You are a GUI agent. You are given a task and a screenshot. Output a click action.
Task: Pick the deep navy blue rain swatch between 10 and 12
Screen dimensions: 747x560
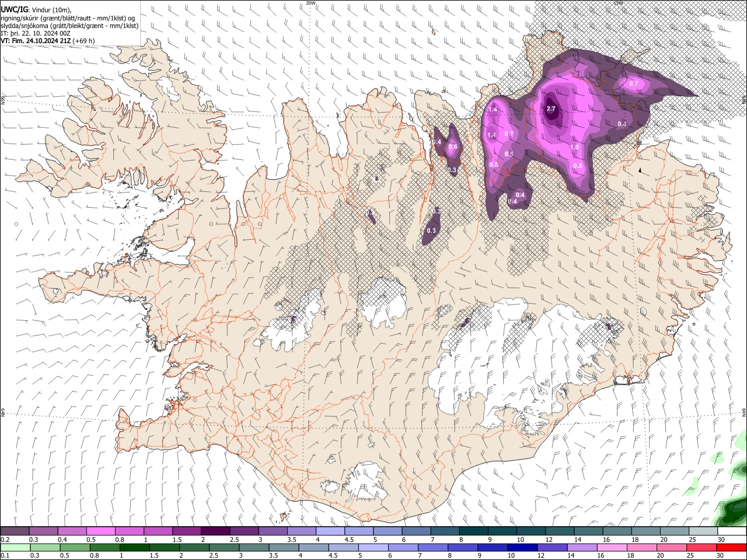click(x=522, y=548)
